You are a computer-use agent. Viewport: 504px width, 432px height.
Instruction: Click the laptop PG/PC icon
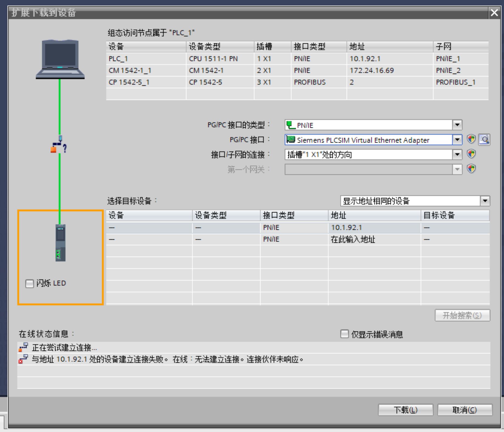coord(60,59)
